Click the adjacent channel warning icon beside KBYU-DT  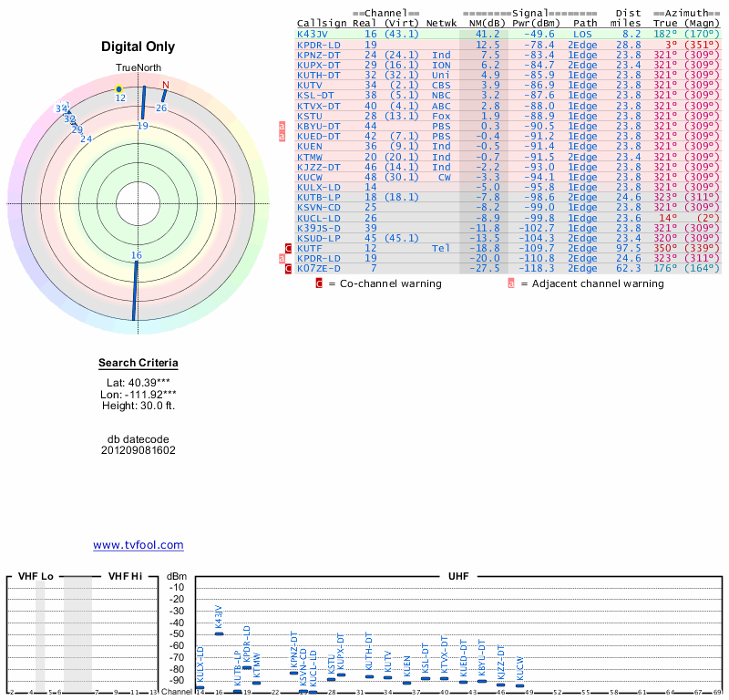[x=282, y=132]
